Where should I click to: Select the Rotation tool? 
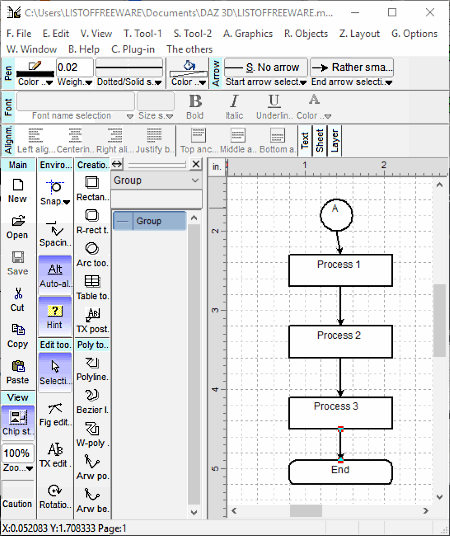(55, 496)
